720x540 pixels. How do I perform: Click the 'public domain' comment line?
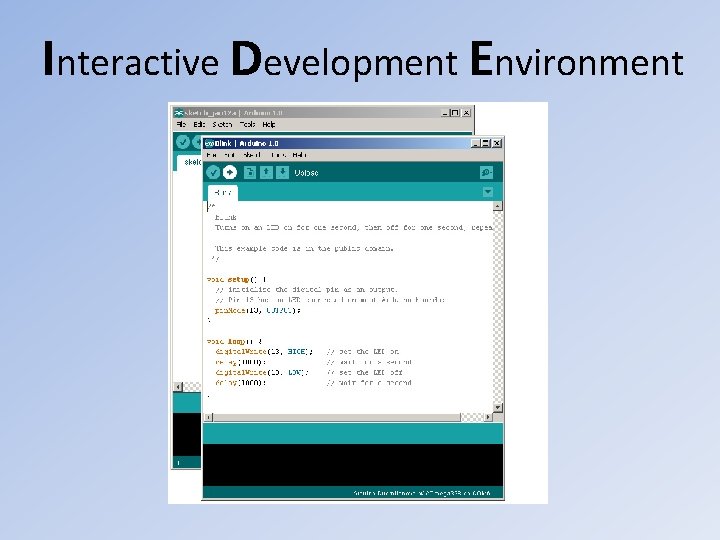[x=304, y=248]
